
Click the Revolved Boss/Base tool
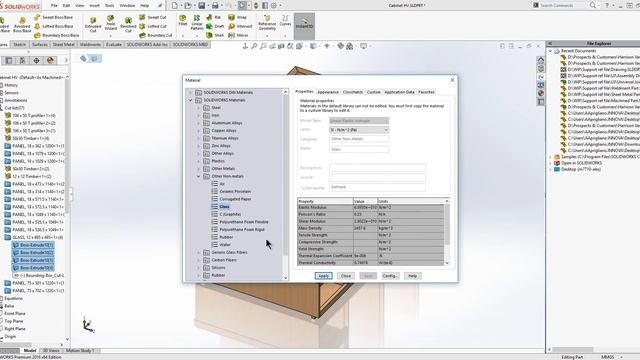coord(22,24)
